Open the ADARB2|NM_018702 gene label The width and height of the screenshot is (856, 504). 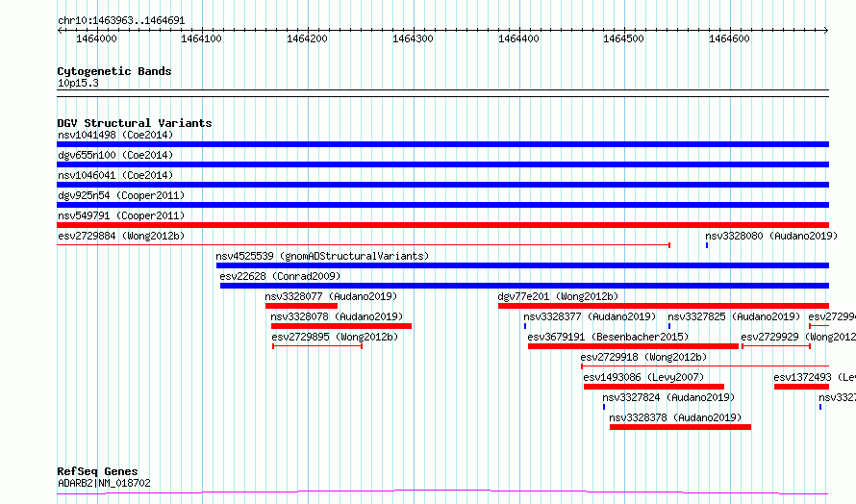coord(104,483)
